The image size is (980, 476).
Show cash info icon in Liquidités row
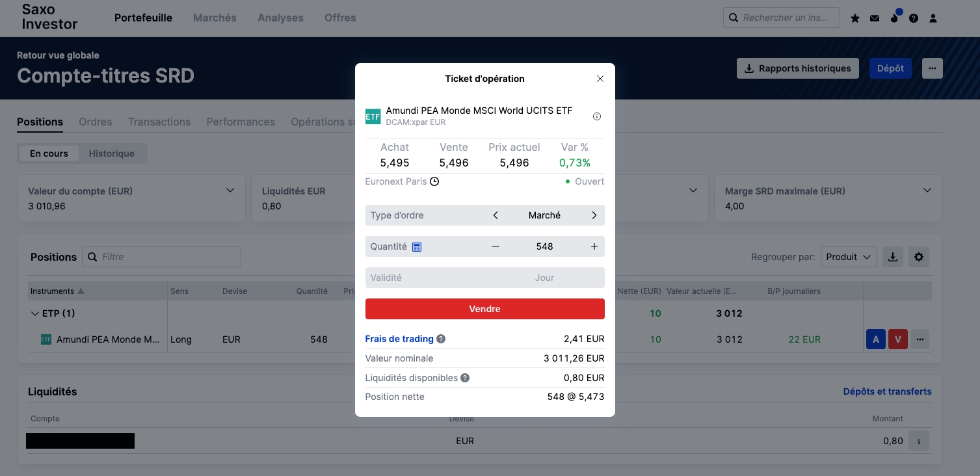point(919,441)
